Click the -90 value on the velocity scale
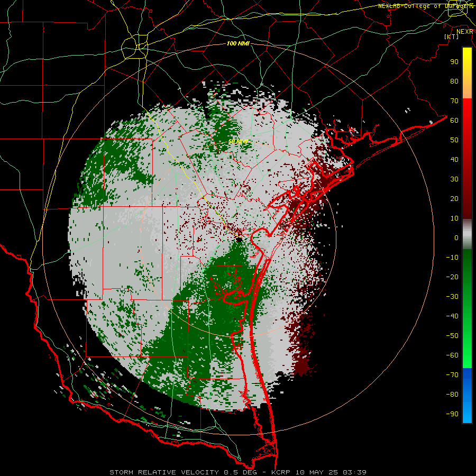476x476 pixels. pyautogui.click(x=452, y=414)
